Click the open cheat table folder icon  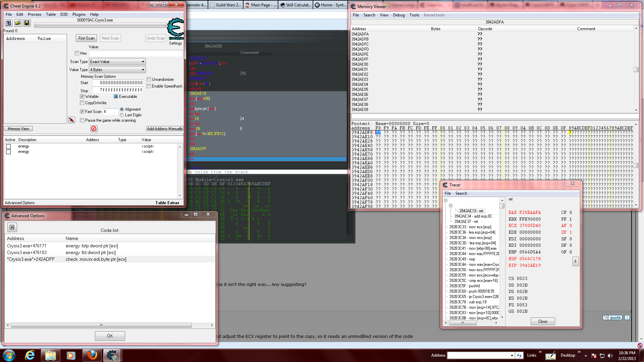18,23
